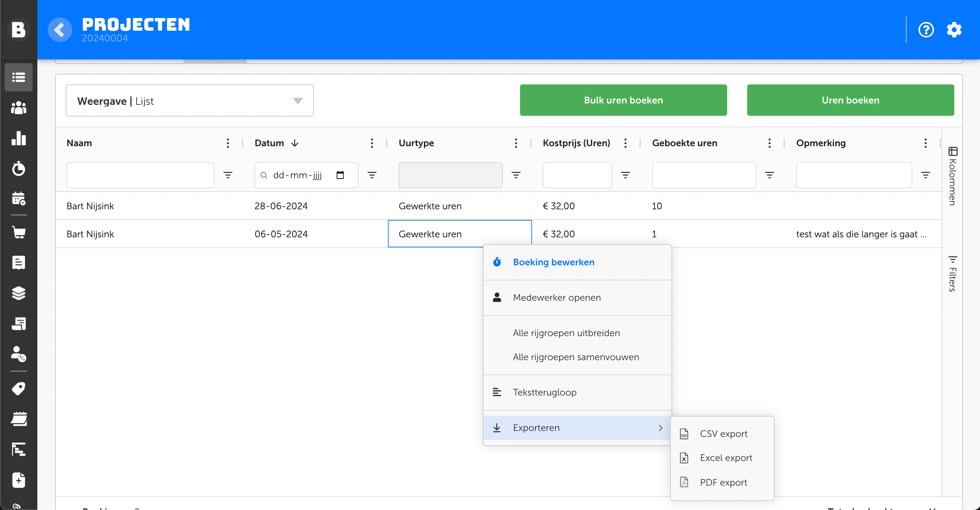Sort by the Opmerking column header
The image size is (980, 510).
click(821, 143)
